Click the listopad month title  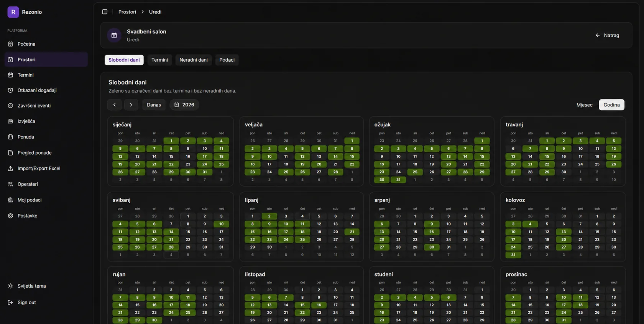pyautogui.click(x=255, y=275)
